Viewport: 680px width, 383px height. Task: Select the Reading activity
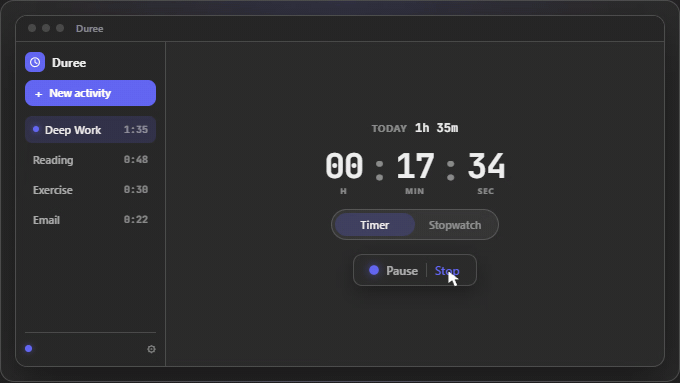click(x=90, y=160)
